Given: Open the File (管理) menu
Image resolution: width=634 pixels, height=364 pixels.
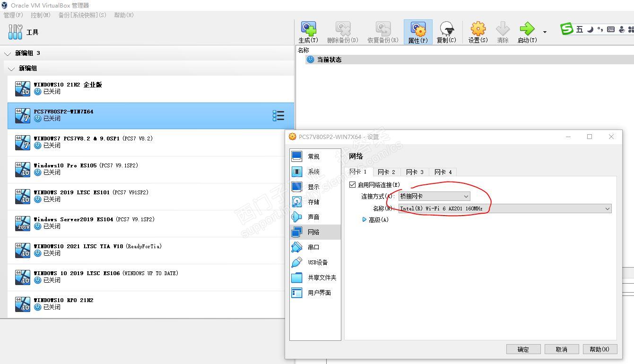Looking at the screenshot, I should (x=13, y=15).
